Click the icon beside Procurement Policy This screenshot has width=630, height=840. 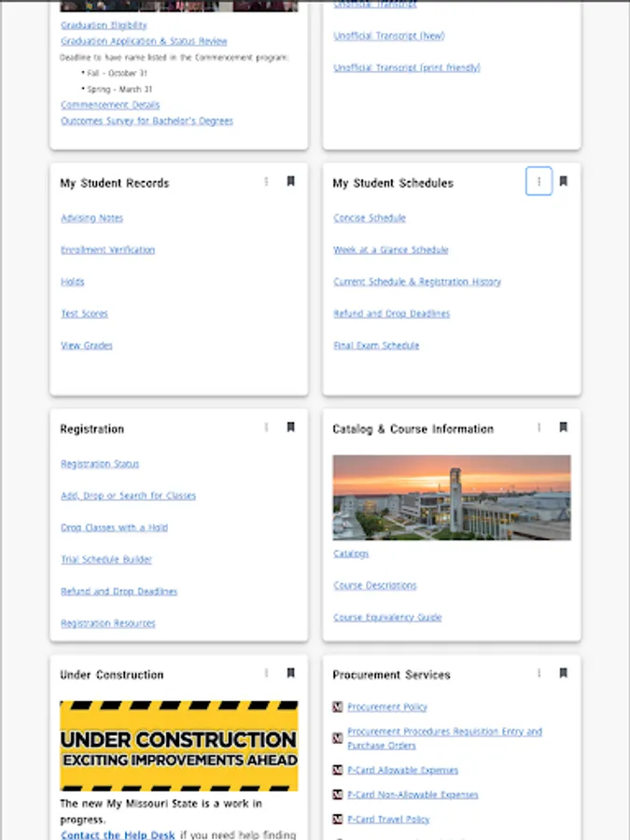338,707
